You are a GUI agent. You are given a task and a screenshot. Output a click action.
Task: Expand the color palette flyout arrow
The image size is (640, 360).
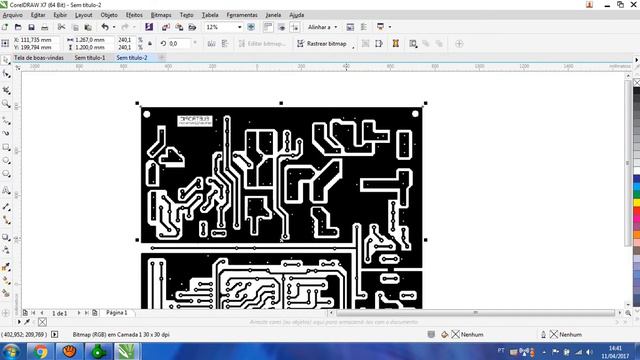pyautogui.click(x=636, y=60)
